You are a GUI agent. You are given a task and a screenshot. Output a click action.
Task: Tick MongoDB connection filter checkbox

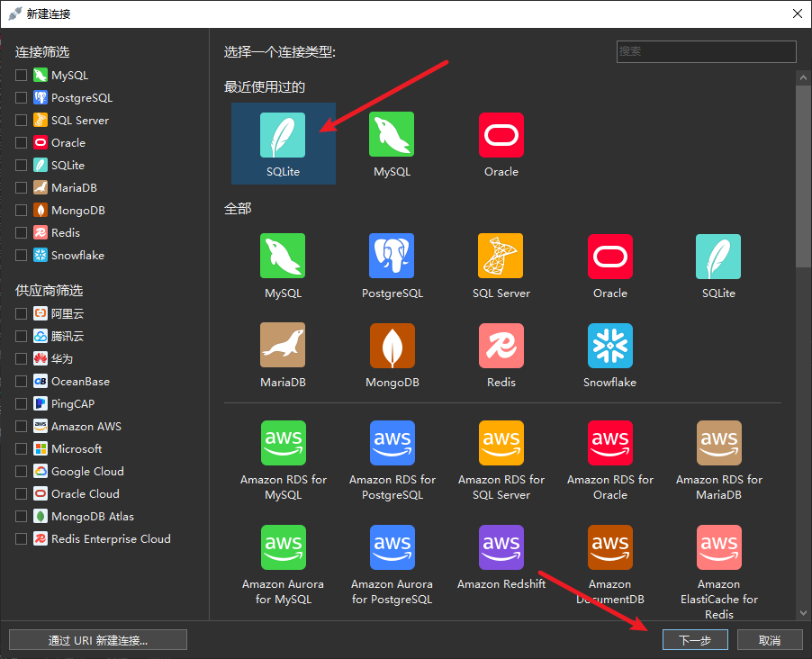[22, 211]
